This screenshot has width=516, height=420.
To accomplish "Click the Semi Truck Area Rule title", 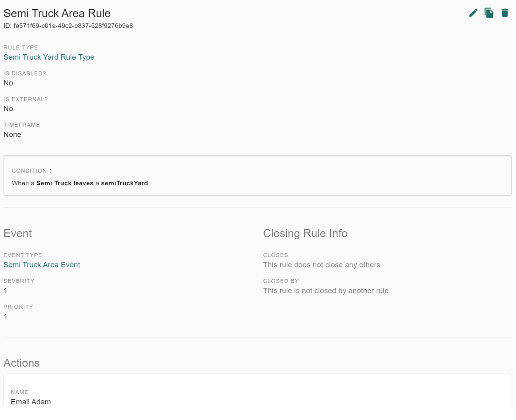I will coord(57,13).
